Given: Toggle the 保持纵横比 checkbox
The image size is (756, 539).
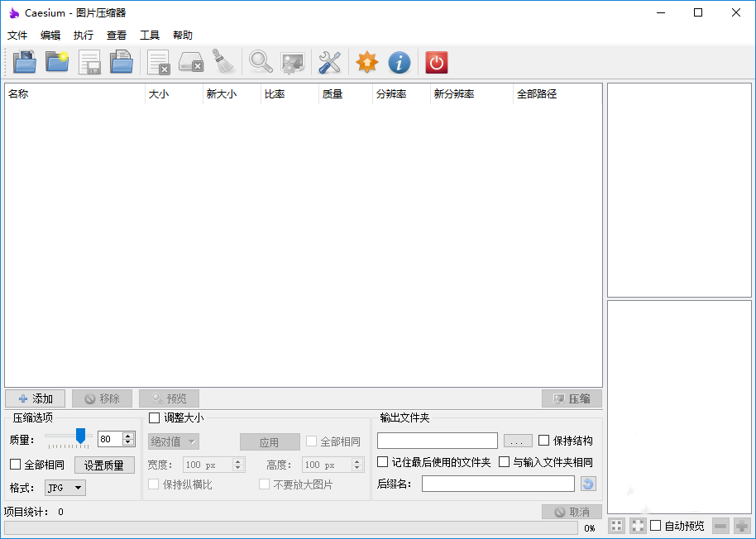Looking at the screenshot, I should pyautogui.click(x=153, y=484).
